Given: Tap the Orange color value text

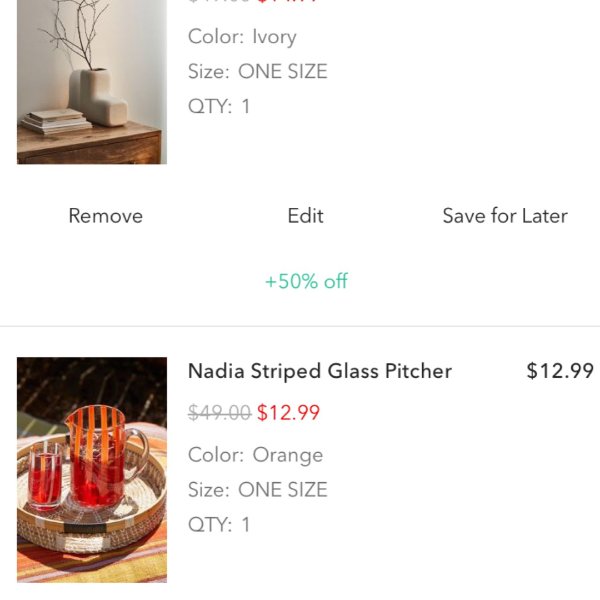Looking at the screenshot, I should [288, 455].
